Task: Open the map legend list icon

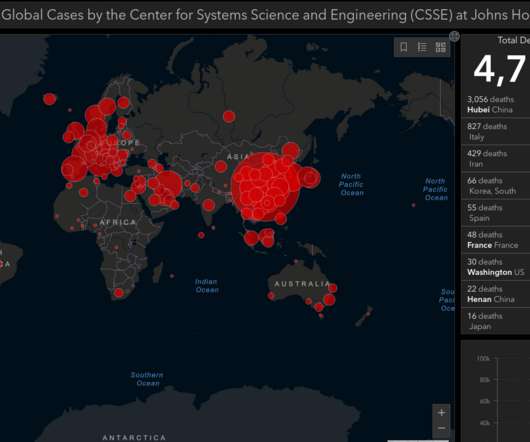Action: tap(422, 47)
